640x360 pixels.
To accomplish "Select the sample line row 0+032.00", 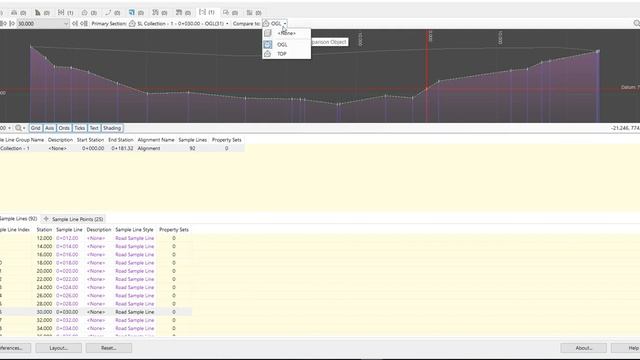I will coord(96,320).
